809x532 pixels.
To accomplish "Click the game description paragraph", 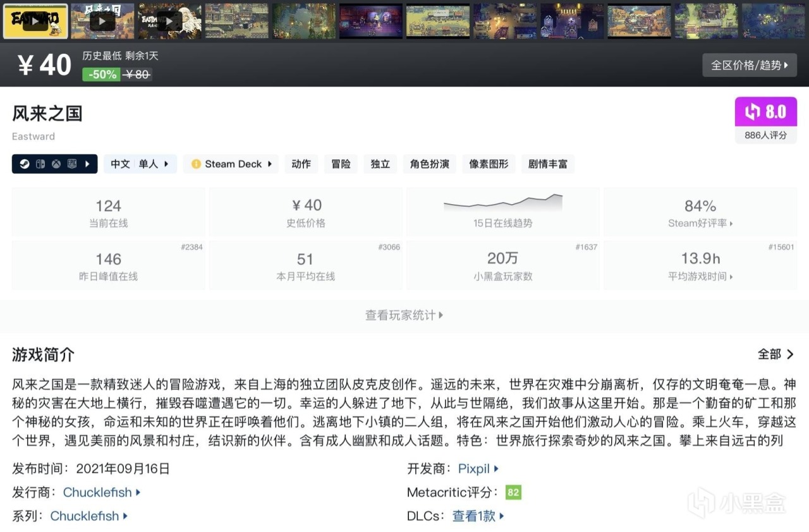I will pyautogui.click(x=404, y=411).
